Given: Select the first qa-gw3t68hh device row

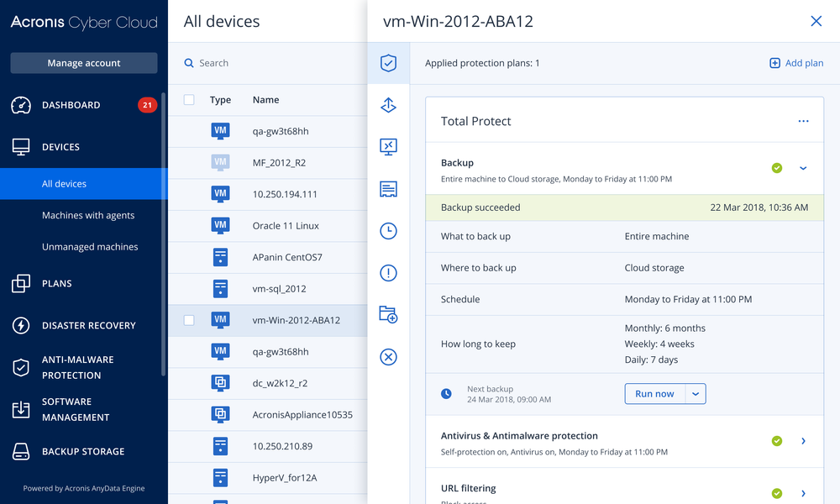Looking at the screenshot, I should coord(268,131).
